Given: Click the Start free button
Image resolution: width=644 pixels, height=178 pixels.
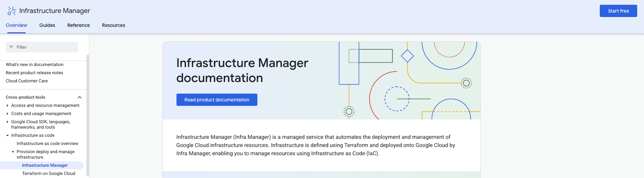Looking at the screenshot, I should pos(618,11).
